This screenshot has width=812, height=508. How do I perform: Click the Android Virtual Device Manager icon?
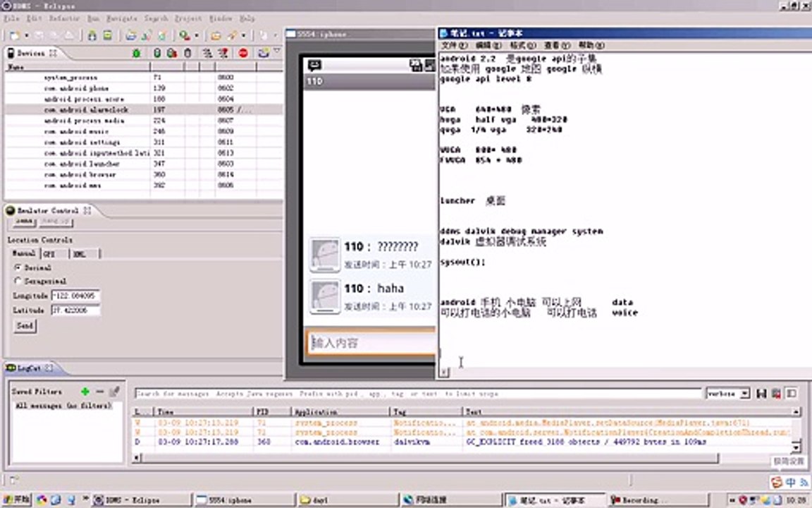point(107,35)
